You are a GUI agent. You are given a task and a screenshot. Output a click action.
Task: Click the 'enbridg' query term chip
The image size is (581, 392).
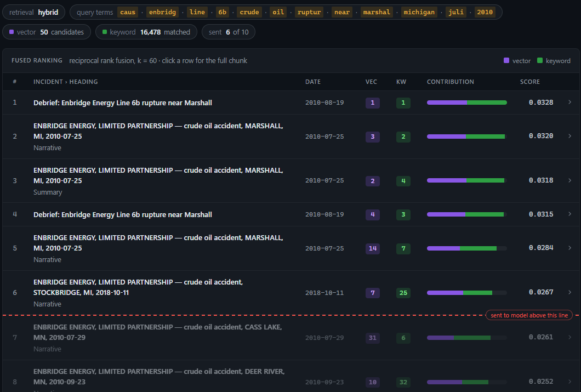point(162,12)
